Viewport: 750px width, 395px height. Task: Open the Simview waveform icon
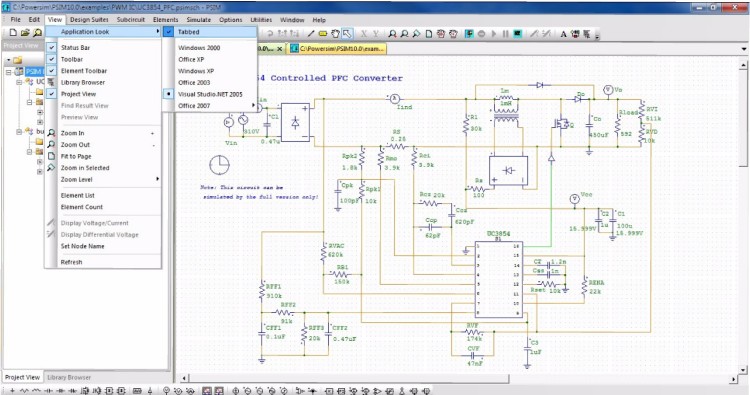tap(518, 33)
